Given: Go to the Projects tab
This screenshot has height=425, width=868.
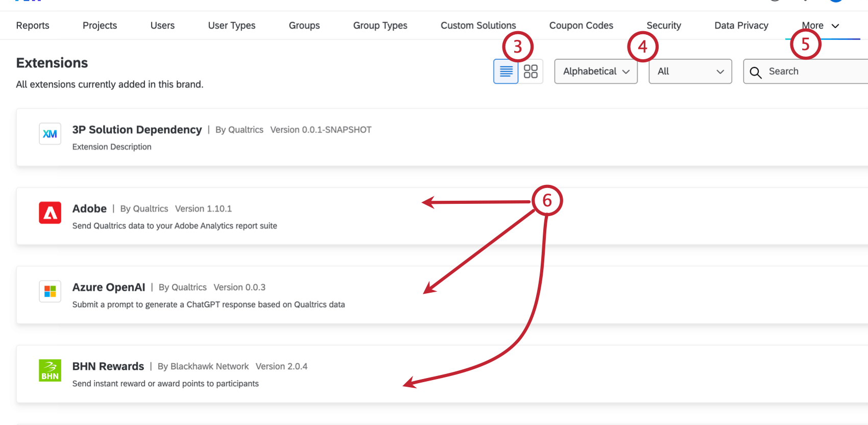Looking at the screenshot, I should 100,26.
